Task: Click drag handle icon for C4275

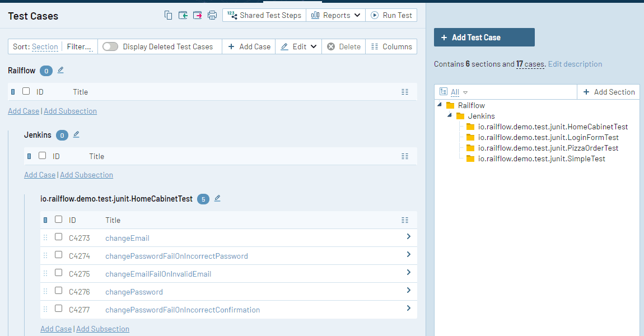Action: (x=45, y=273)
